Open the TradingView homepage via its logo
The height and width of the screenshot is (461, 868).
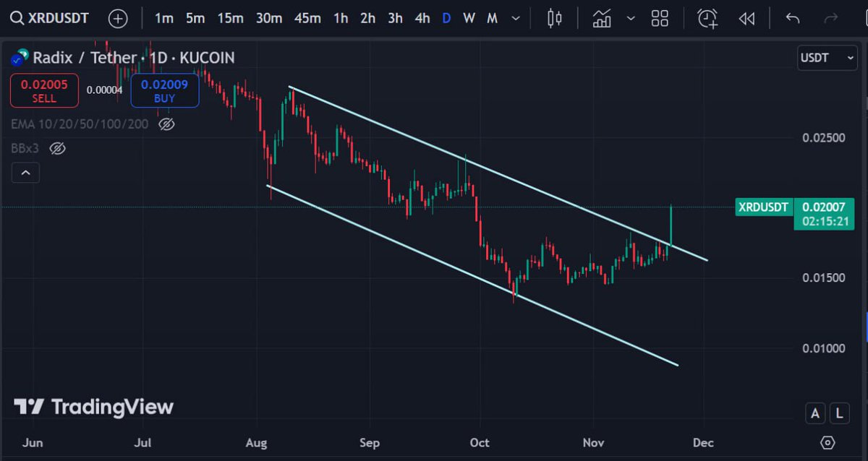pos(94,407)
